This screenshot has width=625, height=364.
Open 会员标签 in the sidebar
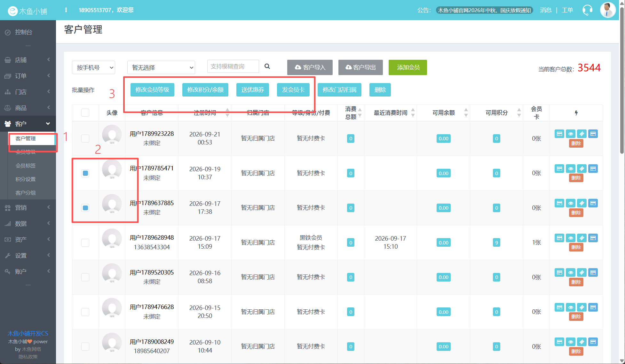tap(26, 166)
